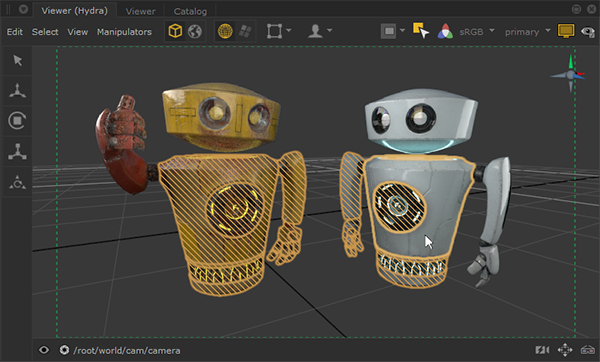This screenshot has width=600, height=362.
Task: Open the dropdown arrow beside frame icon
Action: [x=289, y=30]
